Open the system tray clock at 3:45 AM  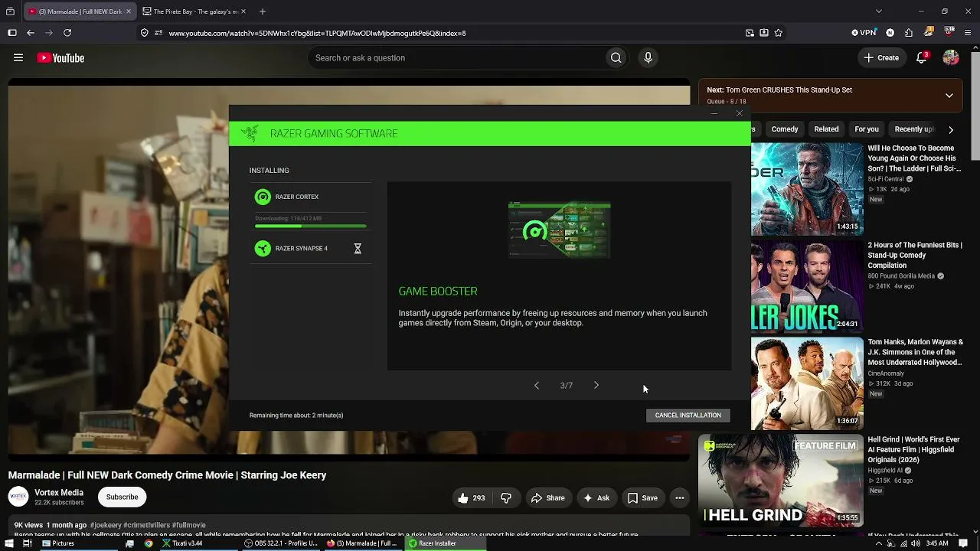point(937,543)
